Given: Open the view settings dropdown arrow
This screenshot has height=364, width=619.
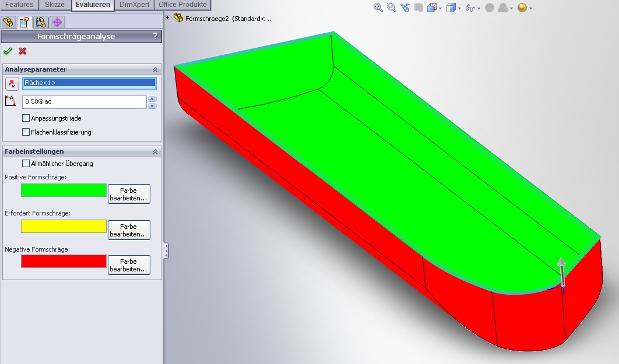Looking at the screenshot, I should (x=530, y=8).
